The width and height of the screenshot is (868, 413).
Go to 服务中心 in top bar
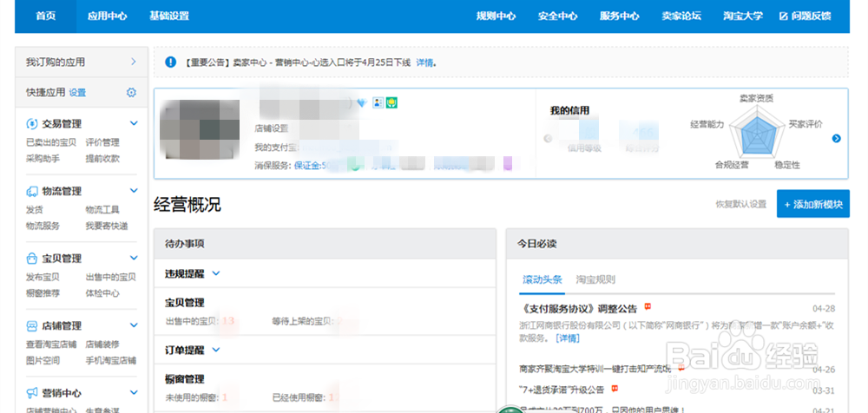(x=620, y=16)
